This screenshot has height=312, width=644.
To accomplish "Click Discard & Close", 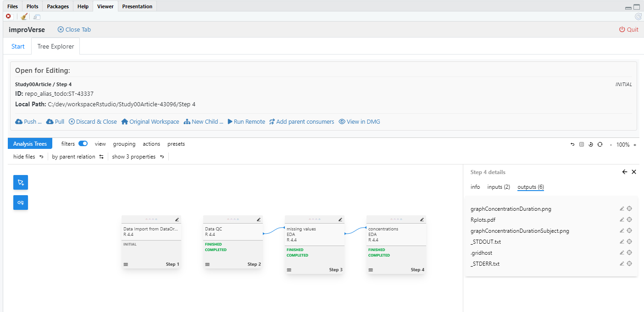I will point(93,122).
